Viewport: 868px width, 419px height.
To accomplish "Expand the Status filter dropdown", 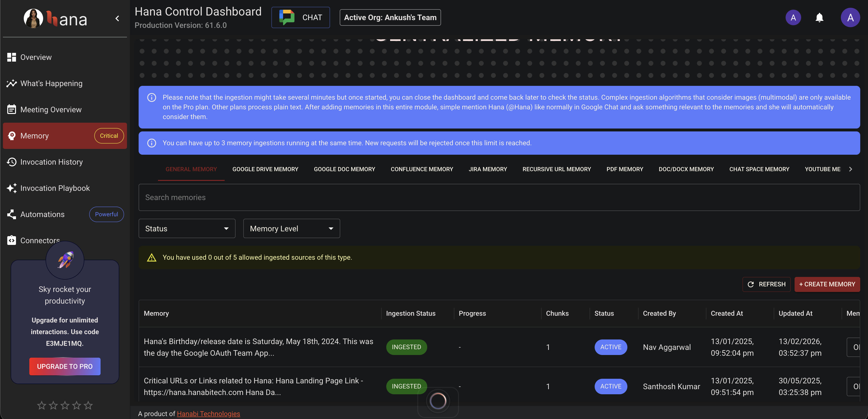I will 187,229.
